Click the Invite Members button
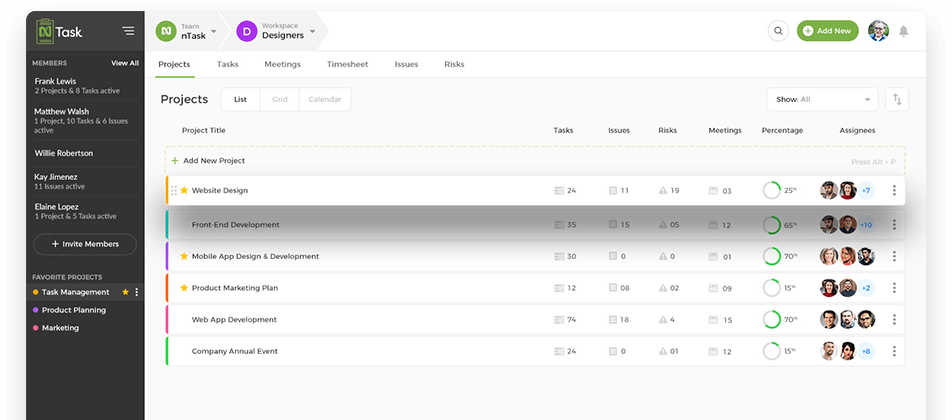This screenshot has height=420, width=952. pos(84,244)
